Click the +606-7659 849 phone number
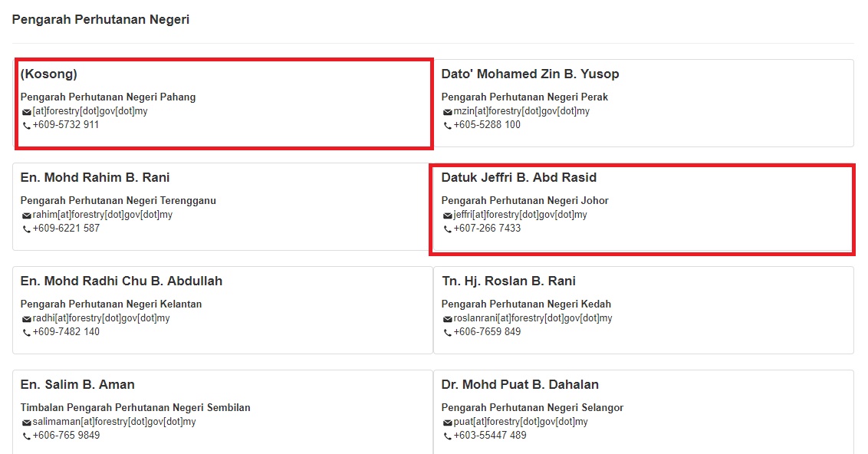The height and width of the screenshot is (454, 868). point(487,331)
